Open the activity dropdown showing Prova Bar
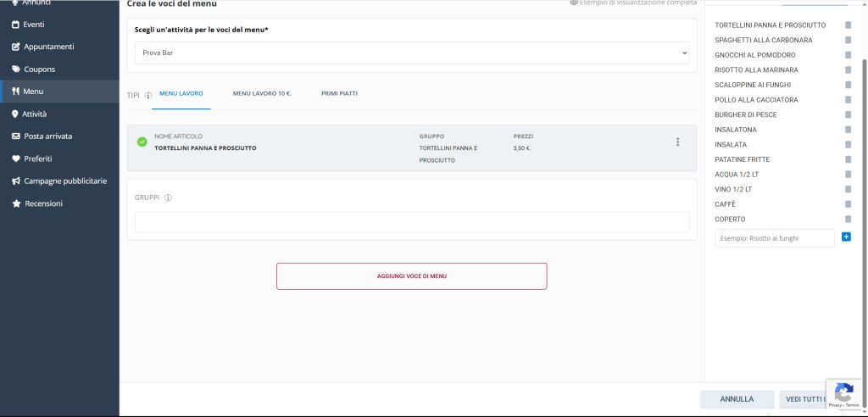 coord(412,53)
